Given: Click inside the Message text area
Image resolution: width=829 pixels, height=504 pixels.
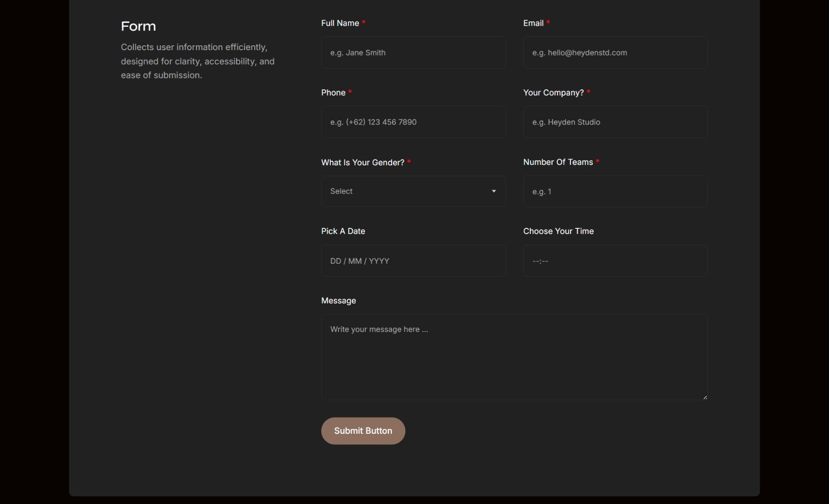Looking at the screenshot, I should tap(514, 357).
